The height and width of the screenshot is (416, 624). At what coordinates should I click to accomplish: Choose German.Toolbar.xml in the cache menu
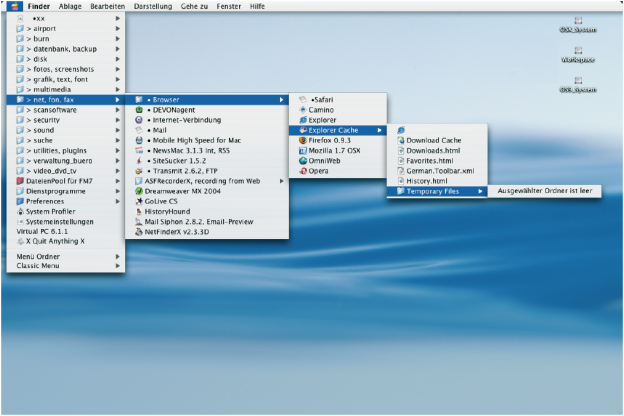(437, 171)
